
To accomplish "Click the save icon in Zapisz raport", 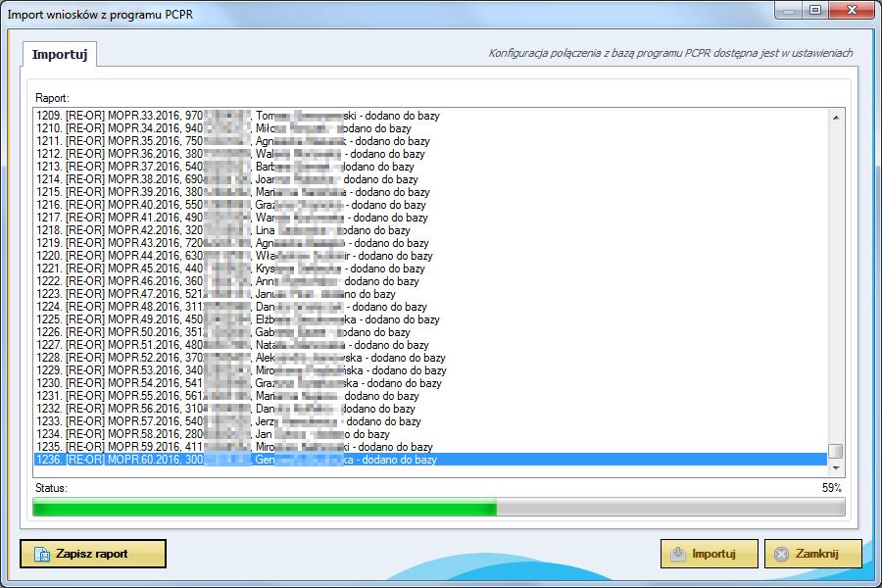I will [x=42, y=555].
